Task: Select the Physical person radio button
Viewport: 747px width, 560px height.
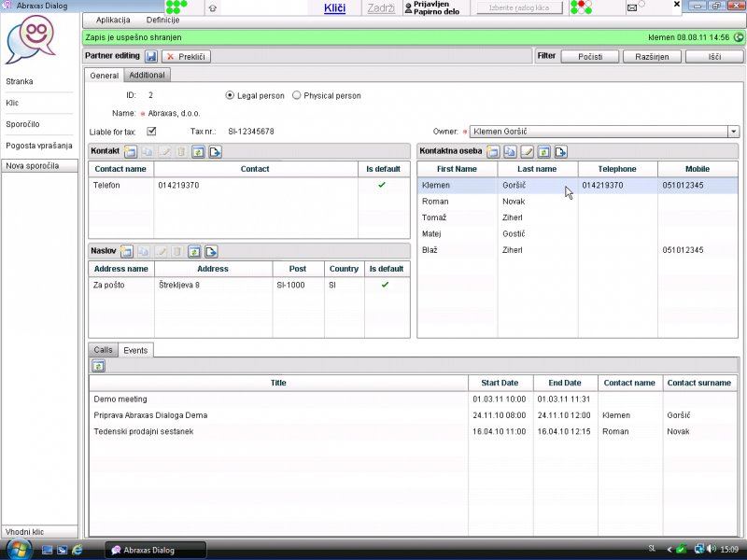Action: tap(296, 95)
